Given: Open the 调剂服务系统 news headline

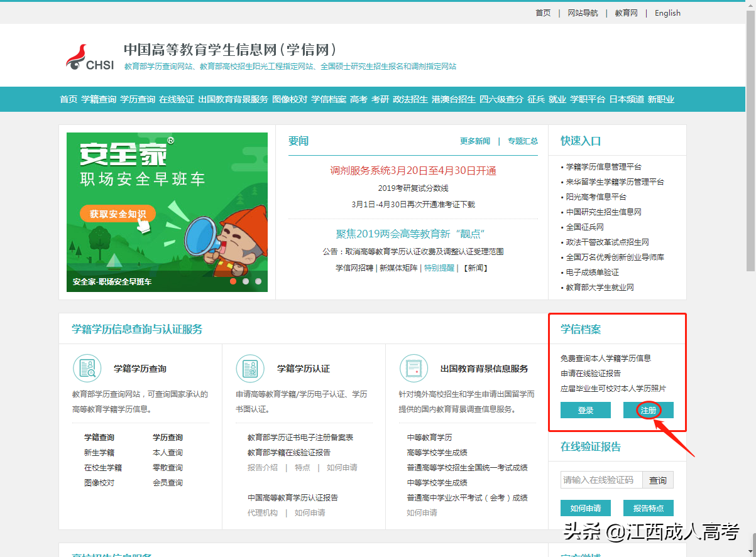Looking at the screenshot, I should point(412,171).
